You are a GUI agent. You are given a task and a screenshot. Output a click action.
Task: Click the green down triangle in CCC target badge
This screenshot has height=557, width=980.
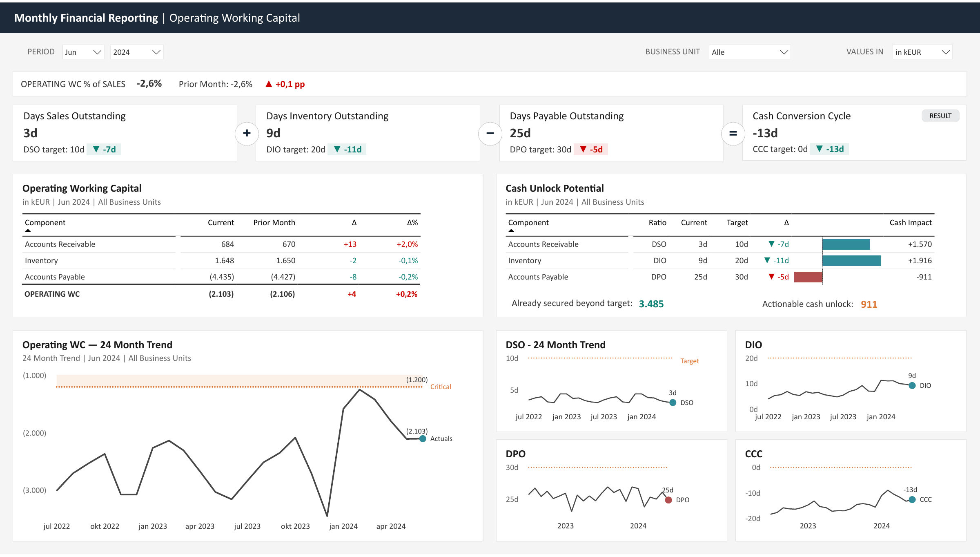(820, 149)
